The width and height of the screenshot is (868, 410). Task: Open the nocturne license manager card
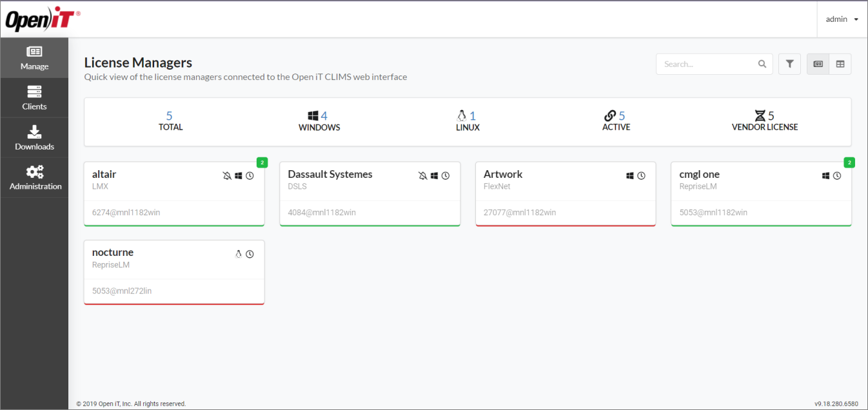click(x=174, y=272)
